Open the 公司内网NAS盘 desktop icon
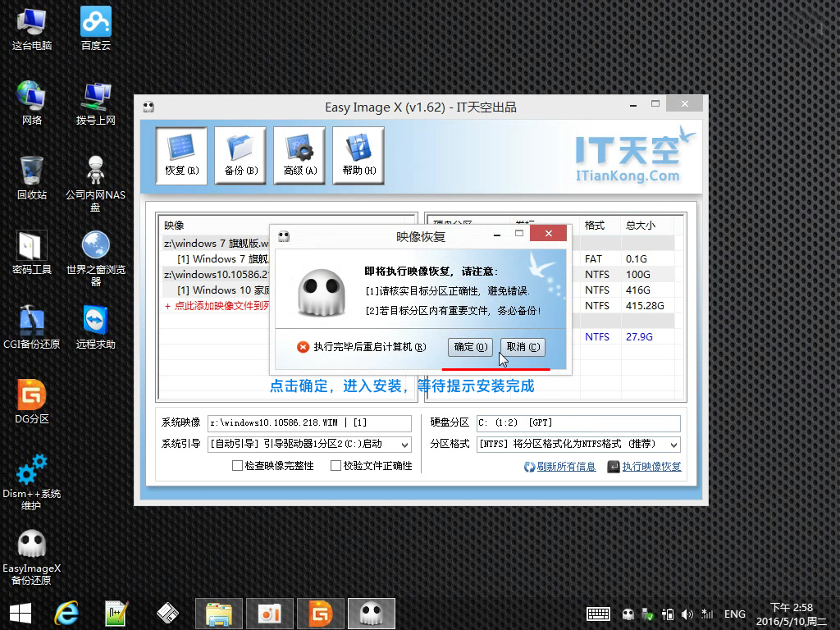840x630 pixels. point(95,183)
